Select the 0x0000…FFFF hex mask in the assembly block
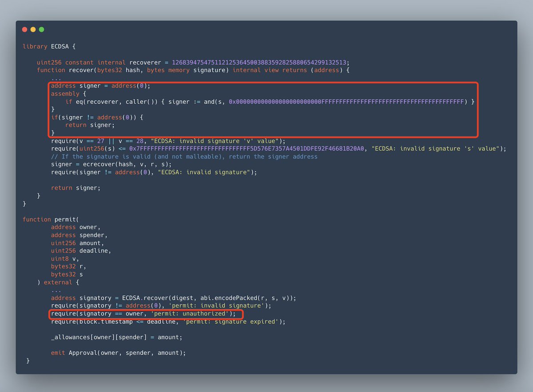The width and height of the screenshot is (533, 392). (x=346, y=102)
